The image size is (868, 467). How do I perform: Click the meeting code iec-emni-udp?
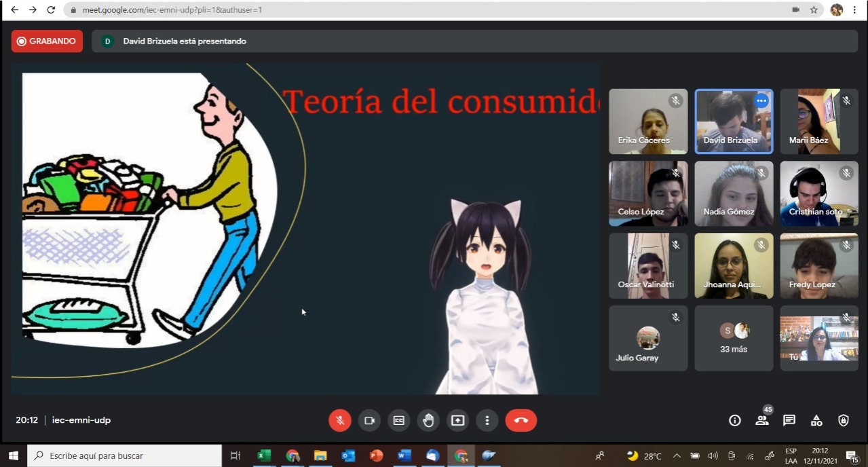click(81, 420)
